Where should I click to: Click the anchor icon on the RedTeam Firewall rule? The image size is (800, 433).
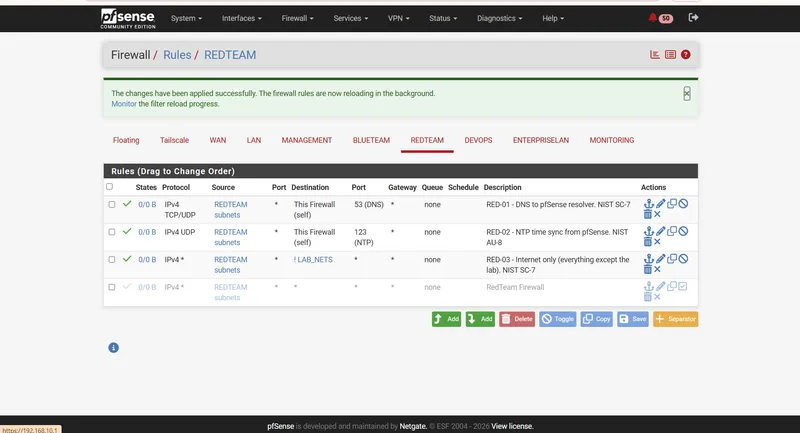pyautogui.click(x=648, y=286)
